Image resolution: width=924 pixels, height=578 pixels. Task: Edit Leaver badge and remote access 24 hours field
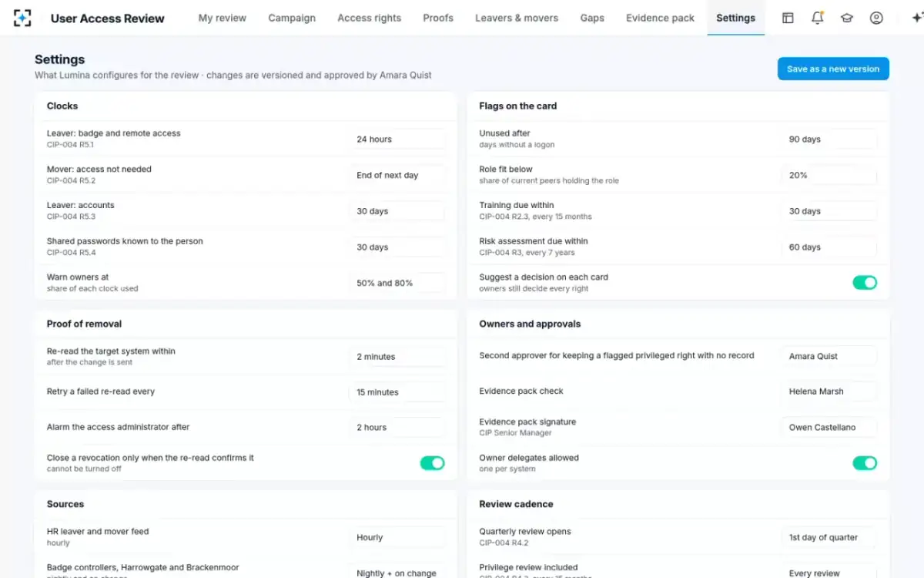coord(397,139)
